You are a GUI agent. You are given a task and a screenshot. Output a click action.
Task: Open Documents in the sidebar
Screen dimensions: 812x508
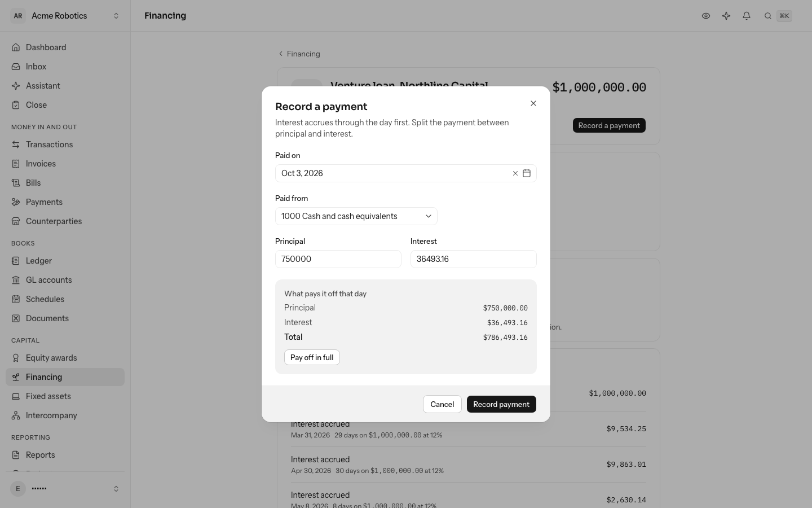65,318
